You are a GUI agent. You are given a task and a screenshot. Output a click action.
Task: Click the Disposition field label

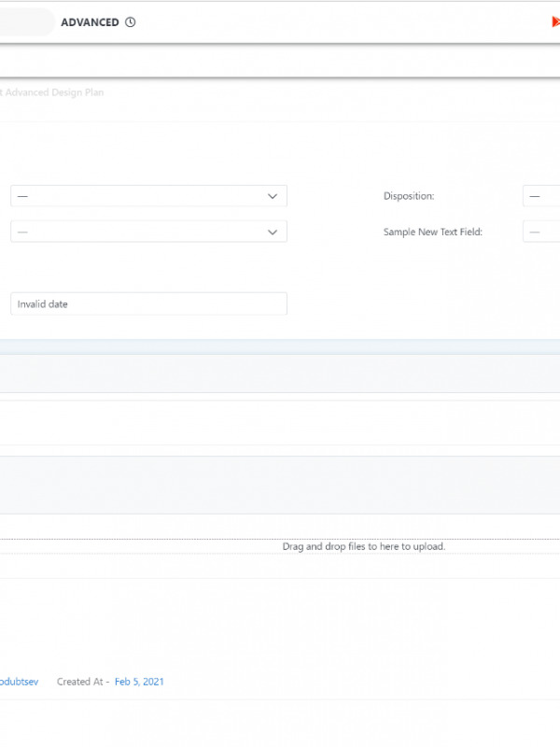(x=409, y=196)
